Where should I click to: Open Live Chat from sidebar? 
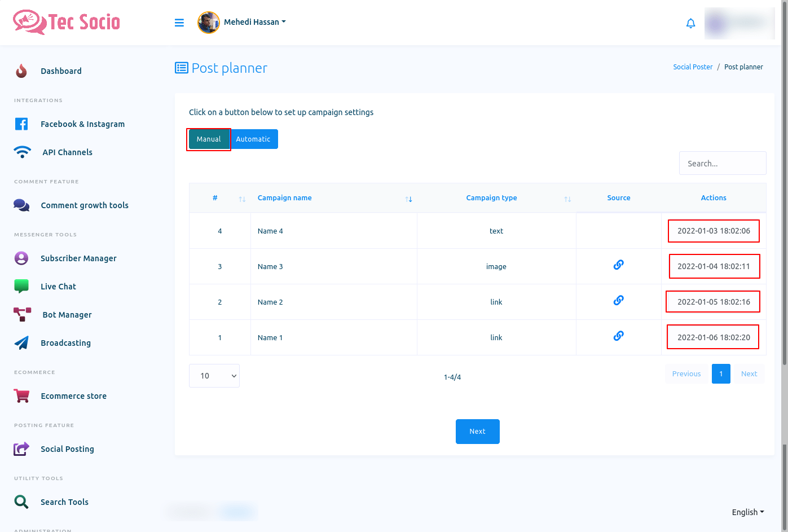pyautogui.click(x=58, y=287)
